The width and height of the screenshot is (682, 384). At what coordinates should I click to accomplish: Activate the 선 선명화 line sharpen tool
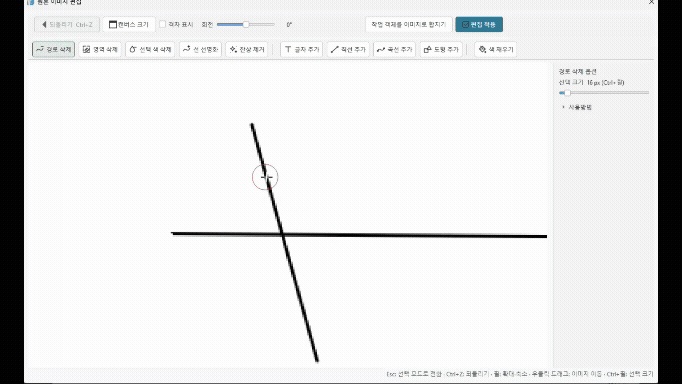click(x=201, y=50)
